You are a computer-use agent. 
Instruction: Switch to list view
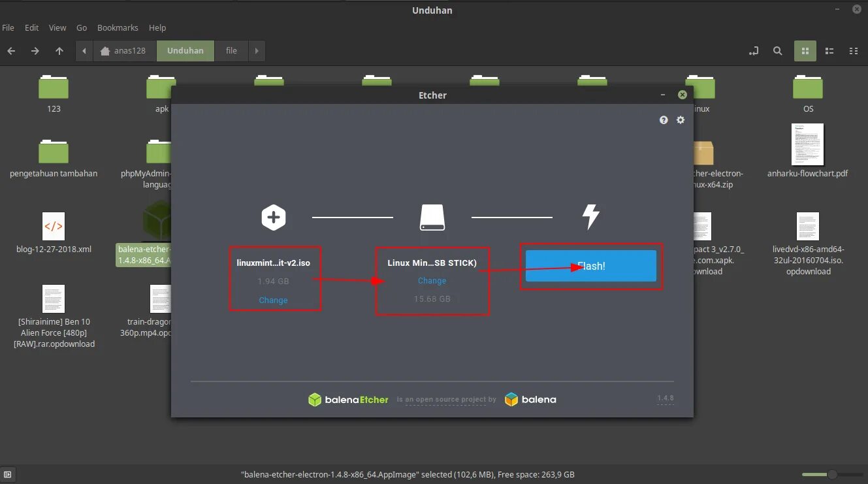coord(829,51)
